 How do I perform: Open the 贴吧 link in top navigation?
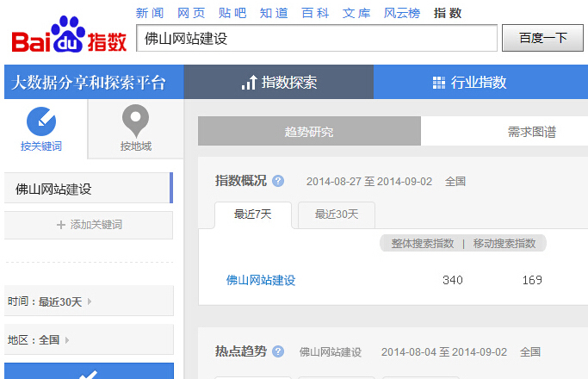(x=232, y=13)
